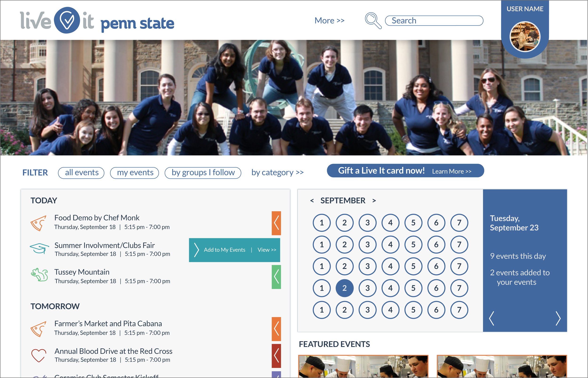Show previous day in blue day panel
This screenshot has height=378, width=588.
coord(491,318)
